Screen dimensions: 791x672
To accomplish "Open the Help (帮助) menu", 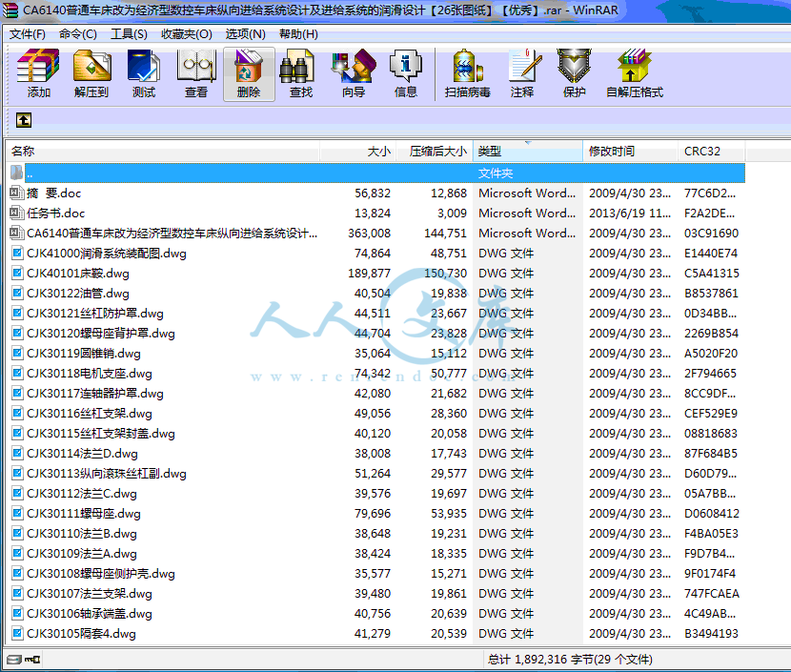I will pyautogui.click(x=298, y=33).
